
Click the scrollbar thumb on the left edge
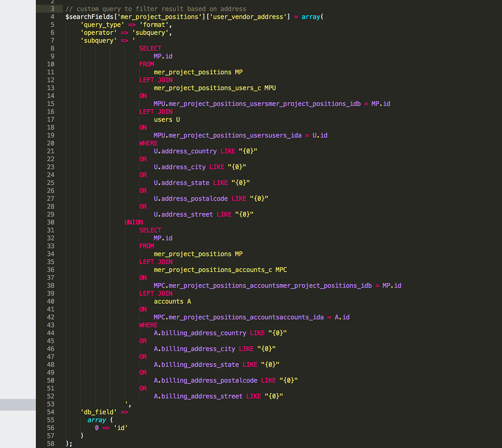pyautogui.click(x=17, y=404)
